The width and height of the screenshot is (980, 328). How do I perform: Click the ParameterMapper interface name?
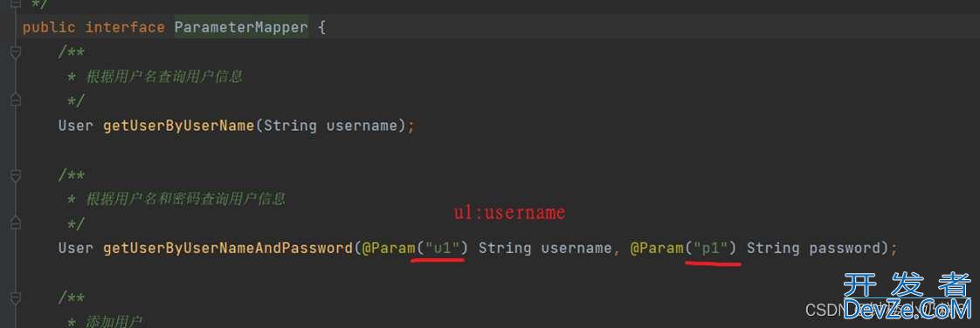pos(241,28)
